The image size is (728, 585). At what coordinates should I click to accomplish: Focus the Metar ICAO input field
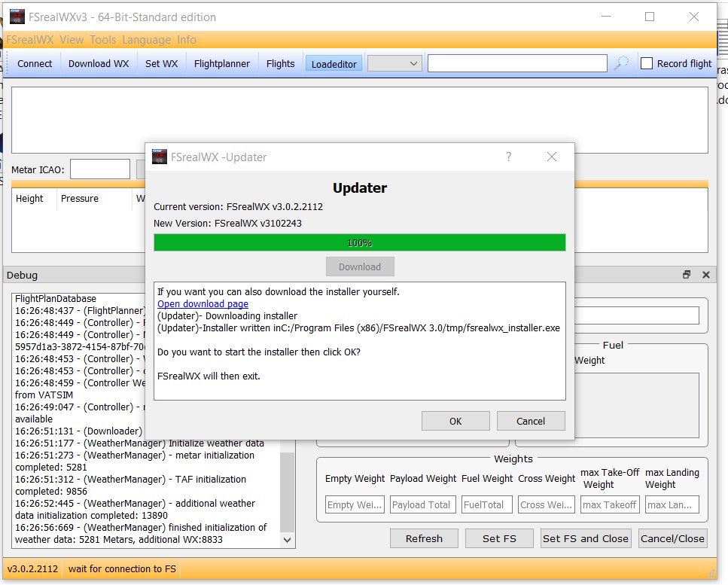click(x=100, y=169)
